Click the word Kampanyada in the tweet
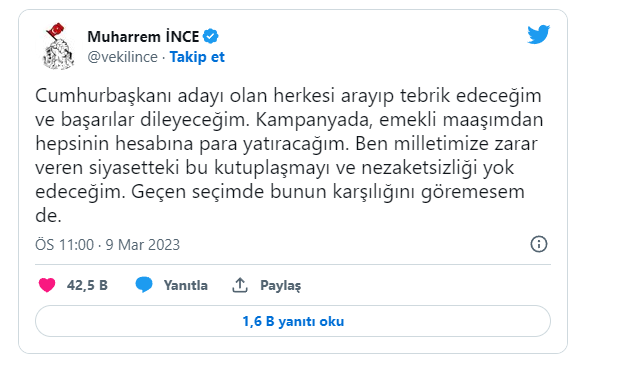This screenshot has width=621, height=367. (x=314, y=120)
